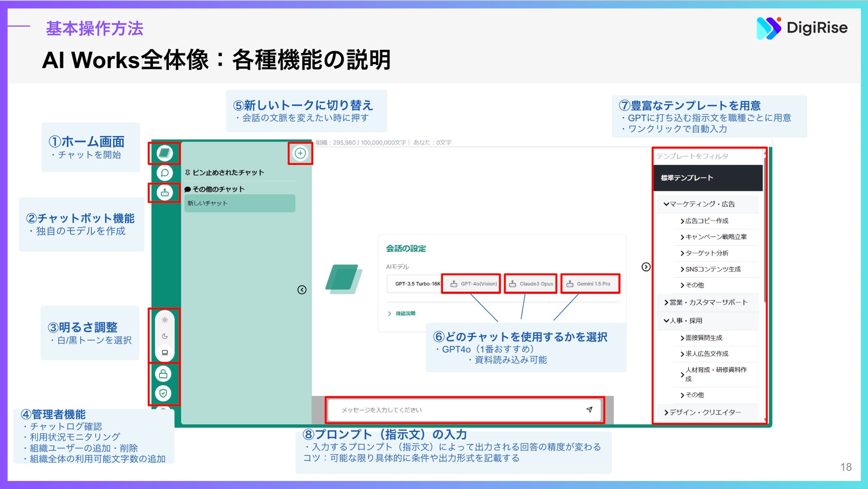868x489 pixels.
Task: Switch to light mode sun toggle
Action: point(165,320)
